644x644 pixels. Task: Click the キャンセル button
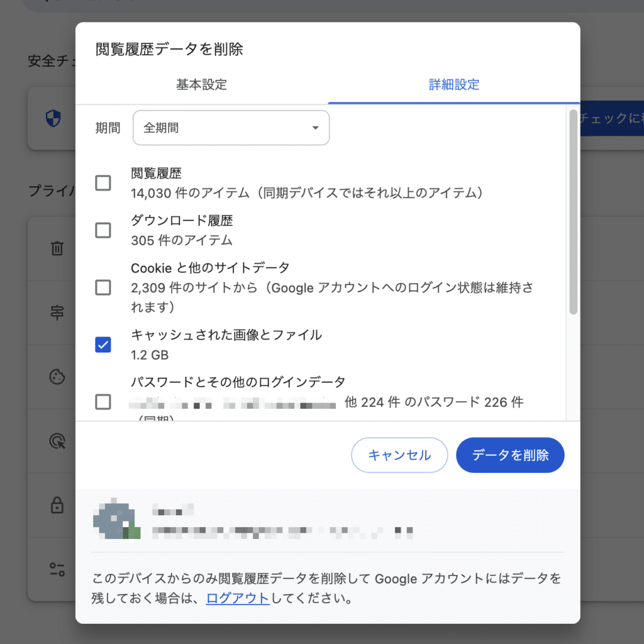[x=399, y=455]
